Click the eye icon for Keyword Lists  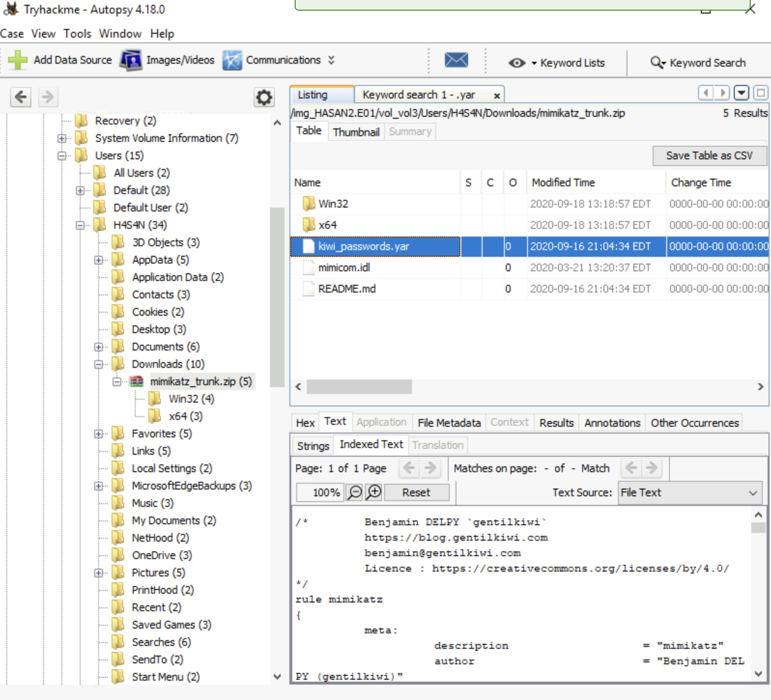[x=517, y=63]
